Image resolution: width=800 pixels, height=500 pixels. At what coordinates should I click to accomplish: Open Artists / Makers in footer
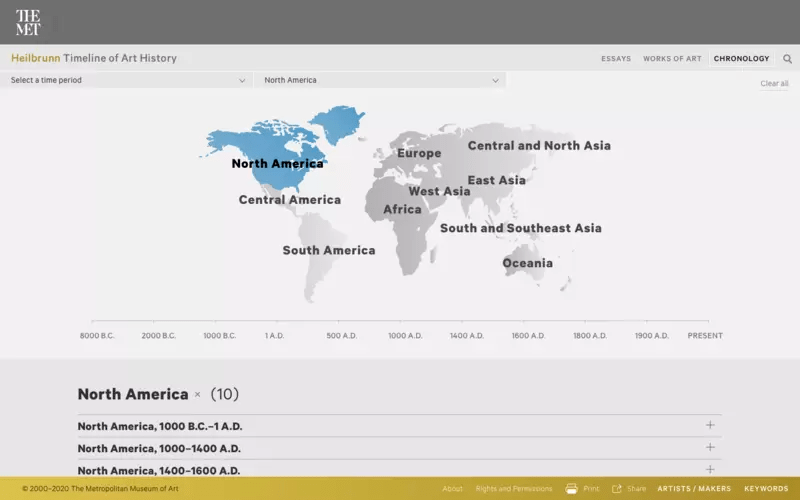pos(694,489)
